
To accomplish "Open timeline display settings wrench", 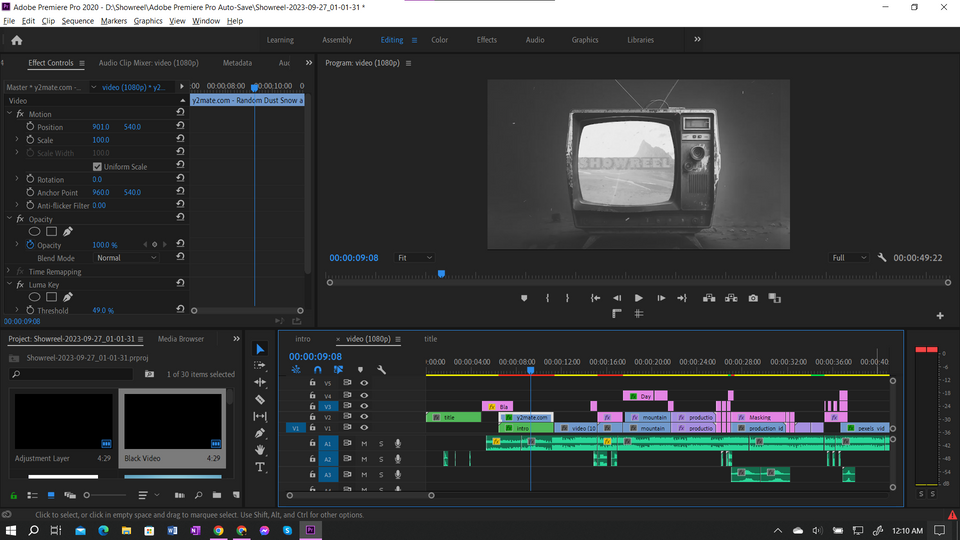I will [x=381, y=370].
